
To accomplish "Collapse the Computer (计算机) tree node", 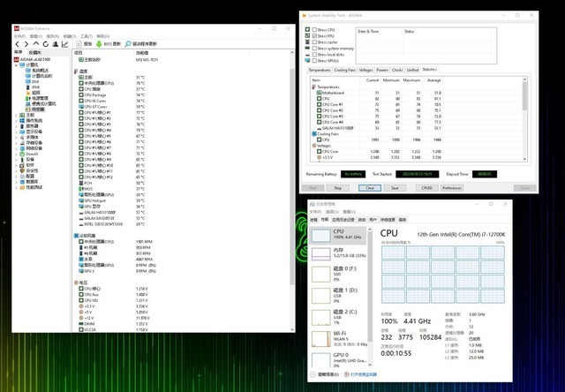I will click(x=16, y=64).
